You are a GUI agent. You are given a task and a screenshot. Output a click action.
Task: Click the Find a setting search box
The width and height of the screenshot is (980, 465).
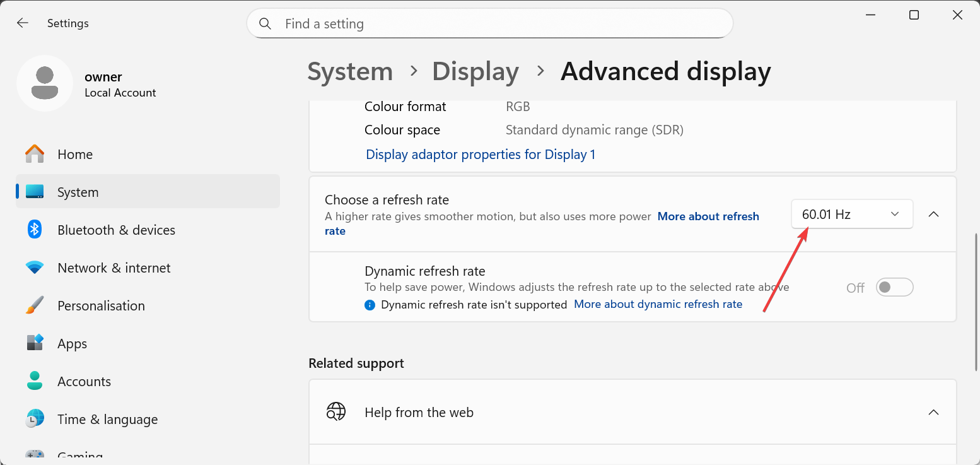[489, 24]
